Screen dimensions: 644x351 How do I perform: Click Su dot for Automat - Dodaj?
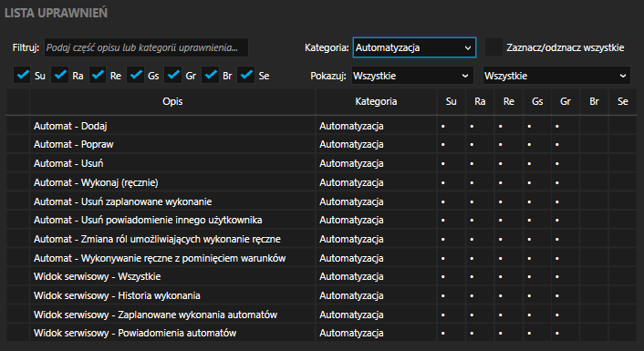click(x=443, y=127)
